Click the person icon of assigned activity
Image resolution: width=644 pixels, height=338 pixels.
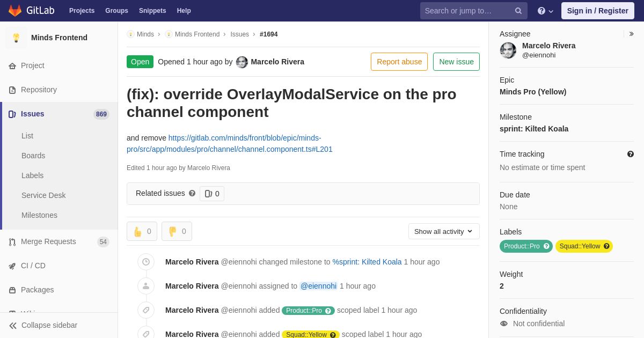coord(146,286)
